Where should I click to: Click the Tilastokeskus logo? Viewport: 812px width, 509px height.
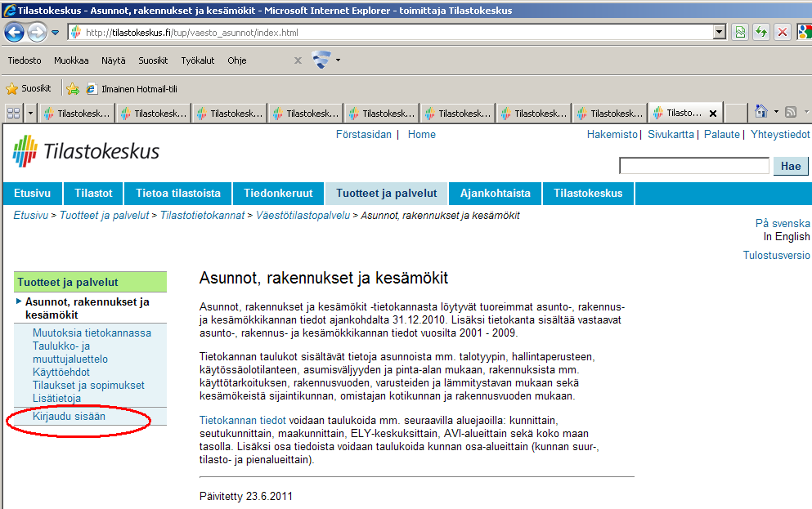[x=86, y=151]
